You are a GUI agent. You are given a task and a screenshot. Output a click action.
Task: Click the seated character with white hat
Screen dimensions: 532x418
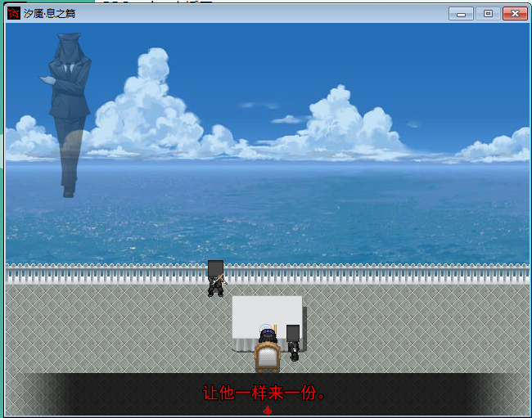268,333
